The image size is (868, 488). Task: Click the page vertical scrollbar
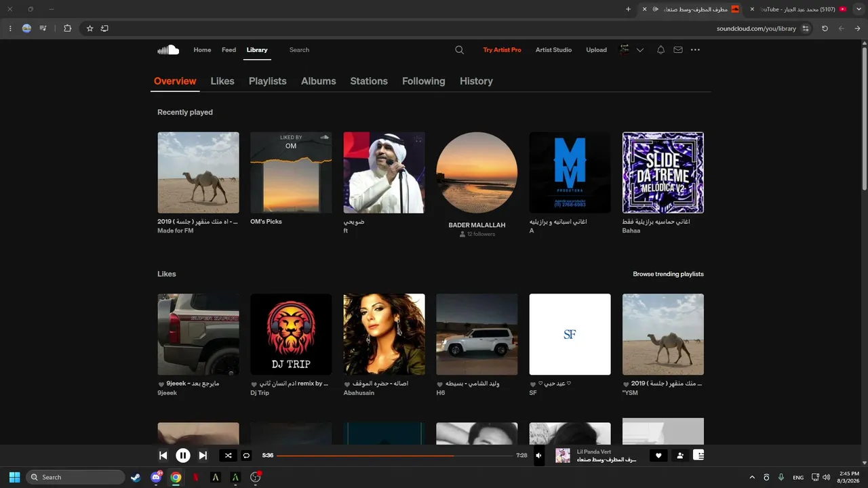(x=864, y=119)
